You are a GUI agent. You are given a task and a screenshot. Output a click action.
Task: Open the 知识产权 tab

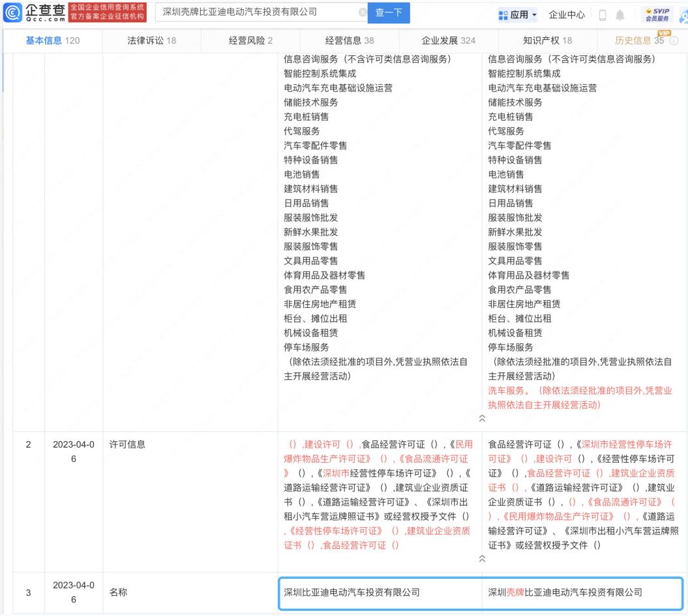pos(548,40)
